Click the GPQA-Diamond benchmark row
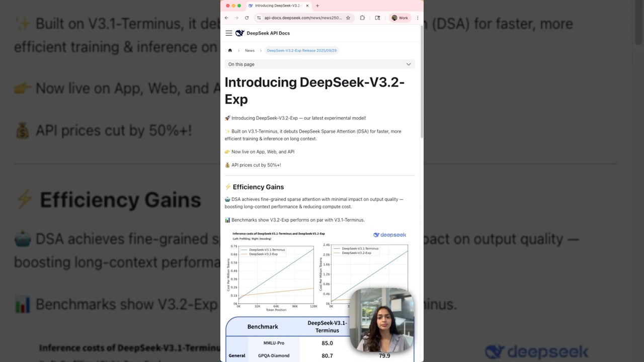This screenshot has height=362, width=644. point(319,355)
